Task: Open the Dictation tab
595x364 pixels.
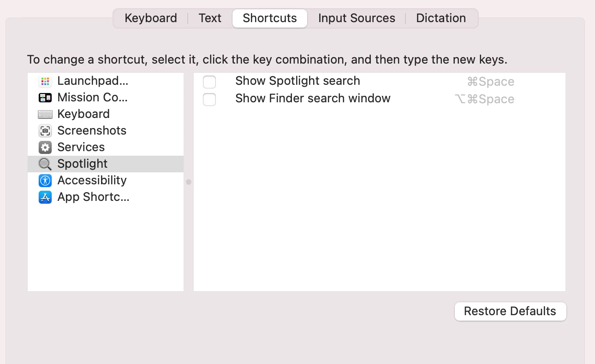Action: 441,18
